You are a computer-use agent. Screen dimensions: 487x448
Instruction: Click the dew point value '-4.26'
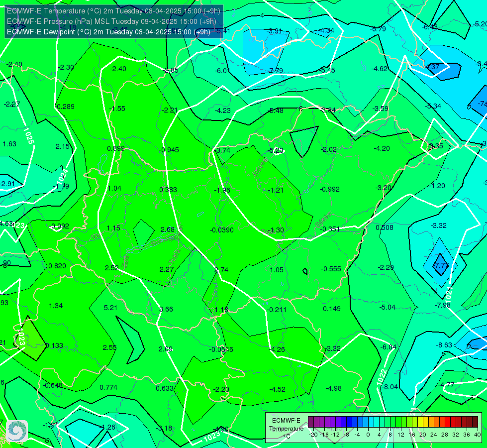coord(277,349)
